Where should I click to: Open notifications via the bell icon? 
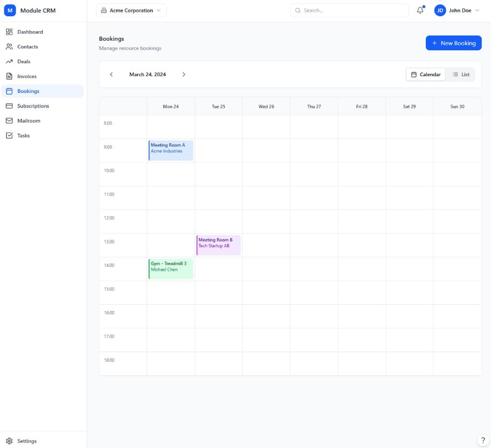pyautogui.click(x=420, y=11)
